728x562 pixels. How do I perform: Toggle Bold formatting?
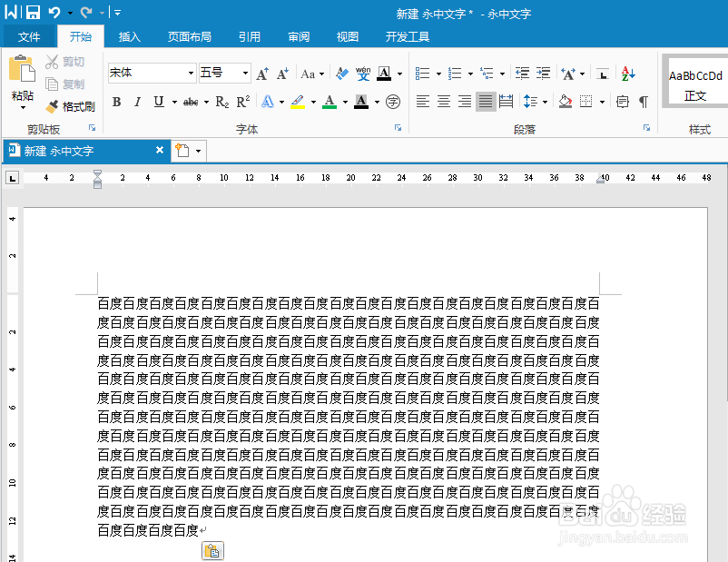point(116,102)
